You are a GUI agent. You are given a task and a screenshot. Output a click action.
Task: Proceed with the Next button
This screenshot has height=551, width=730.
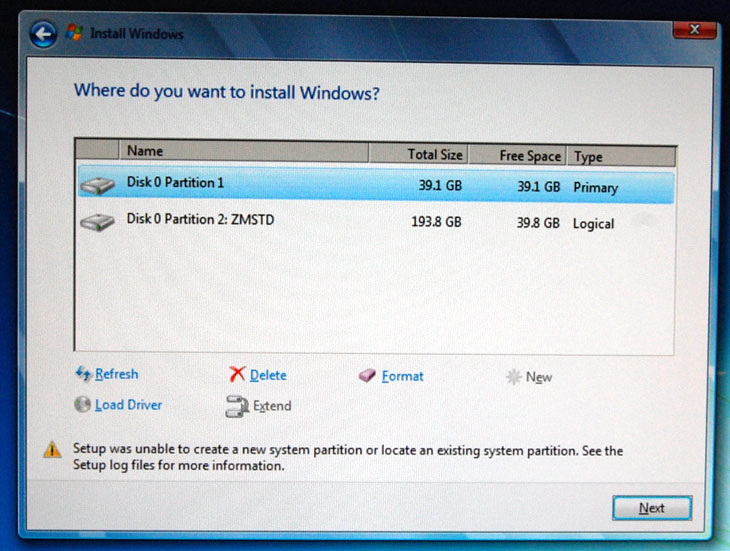pos(652,508)
